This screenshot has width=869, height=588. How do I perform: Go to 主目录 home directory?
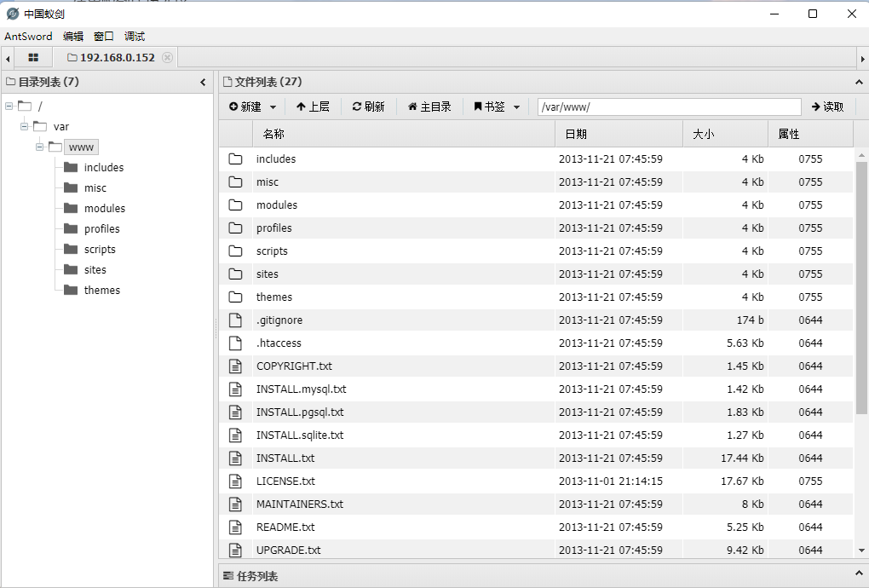(429, 107)
